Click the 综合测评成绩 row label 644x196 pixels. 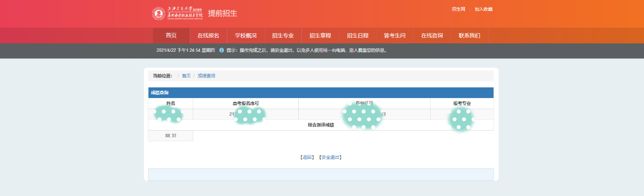321,125
